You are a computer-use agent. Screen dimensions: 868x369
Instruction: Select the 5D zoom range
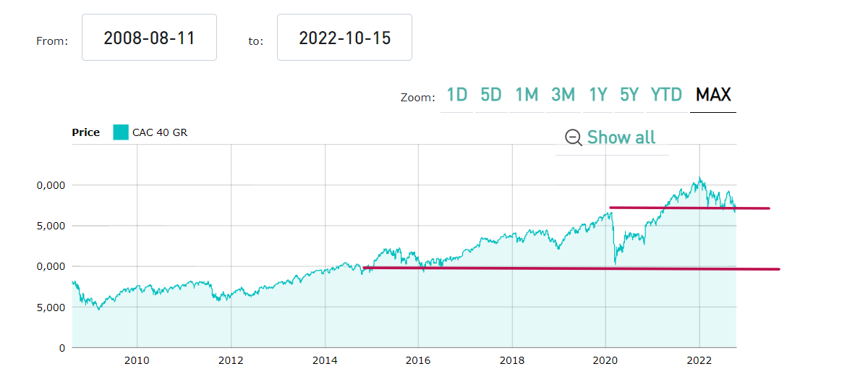[x=491, y=95]
